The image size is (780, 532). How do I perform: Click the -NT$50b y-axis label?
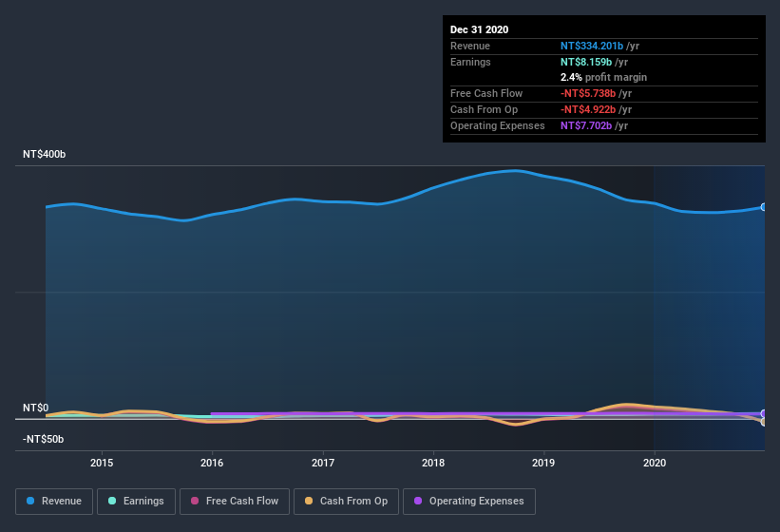click(44, 439)
